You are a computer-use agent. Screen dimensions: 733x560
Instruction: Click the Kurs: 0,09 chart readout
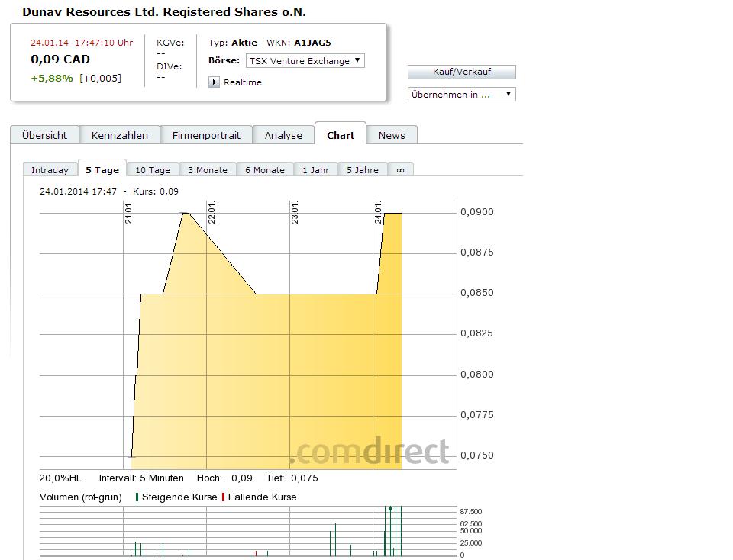click(156, 191)
